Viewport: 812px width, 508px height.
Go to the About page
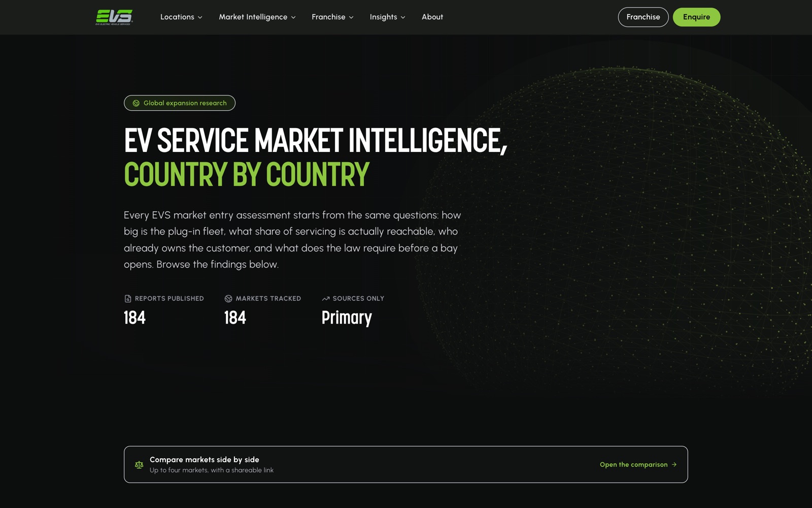coord(432,17)
